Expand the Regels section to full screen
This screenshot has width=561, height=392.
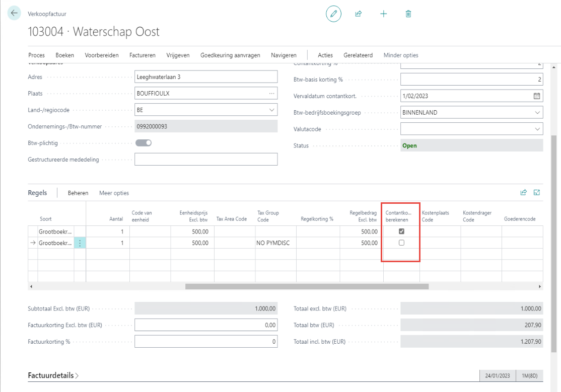[537, 192]
